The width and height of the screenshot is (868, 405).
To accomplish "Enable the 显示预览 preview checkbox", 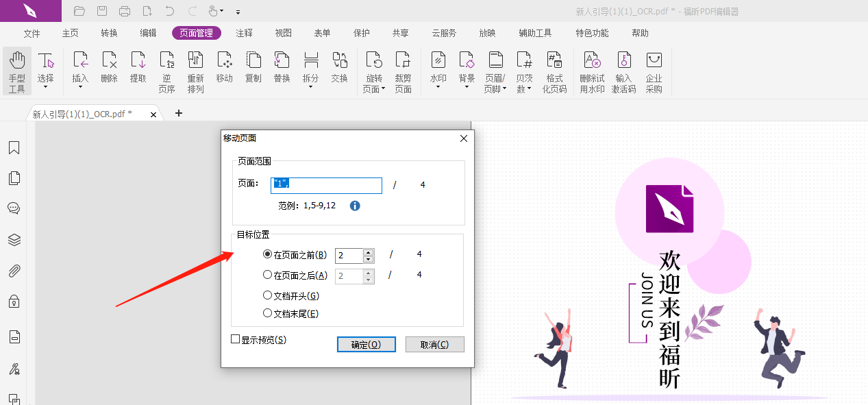I will (x=234, y=339).
